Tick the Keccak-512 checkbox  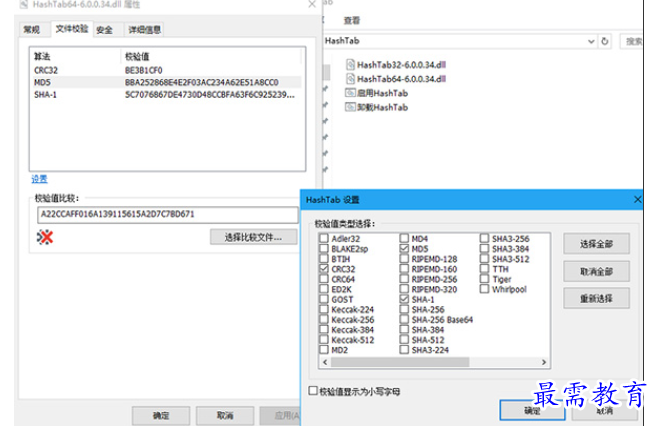click(324, 340)
